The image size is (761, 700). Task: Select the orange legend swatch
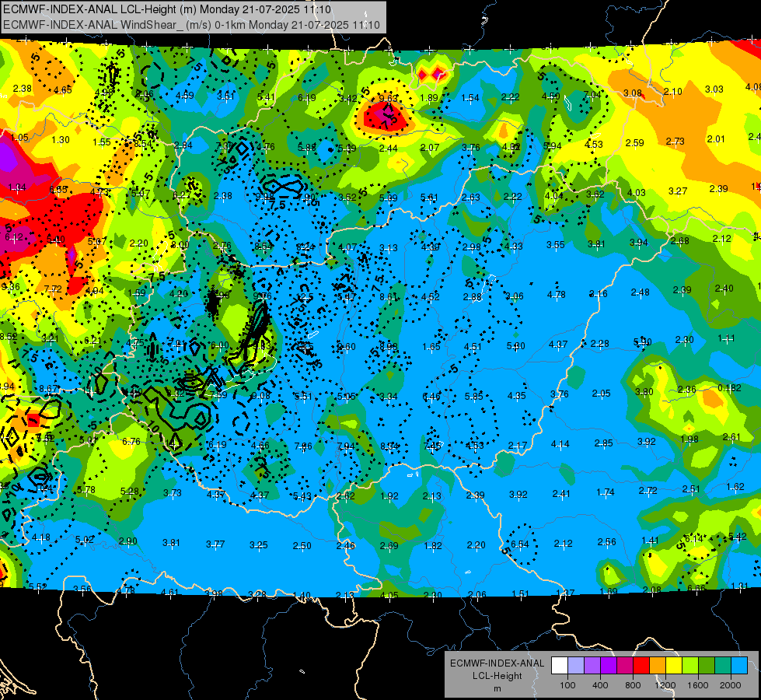point(658,666)
